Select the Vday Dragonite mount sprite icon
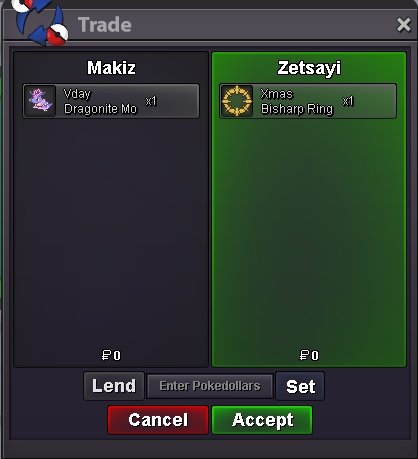 click(40, 101)
